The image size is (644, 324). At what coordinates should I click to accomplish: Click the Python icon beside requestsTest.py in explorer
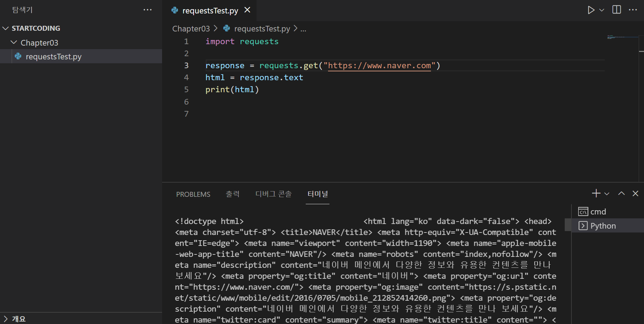coord(18,57)
